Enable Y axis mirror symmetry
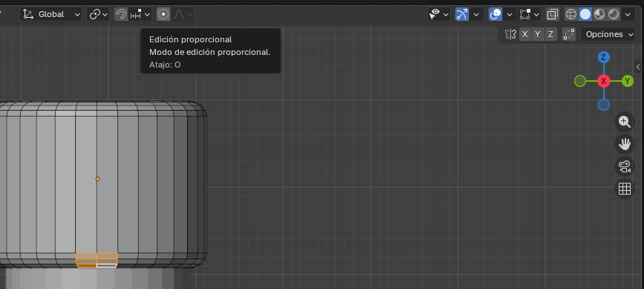644x289 pixels. coord(538,34)
